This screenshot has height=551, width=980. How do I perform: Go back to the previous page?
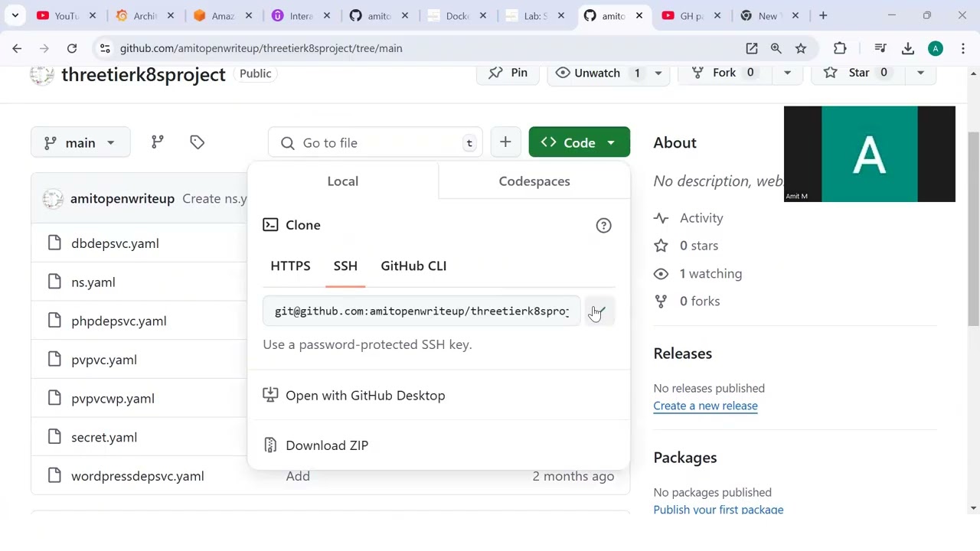coord(17,48)
